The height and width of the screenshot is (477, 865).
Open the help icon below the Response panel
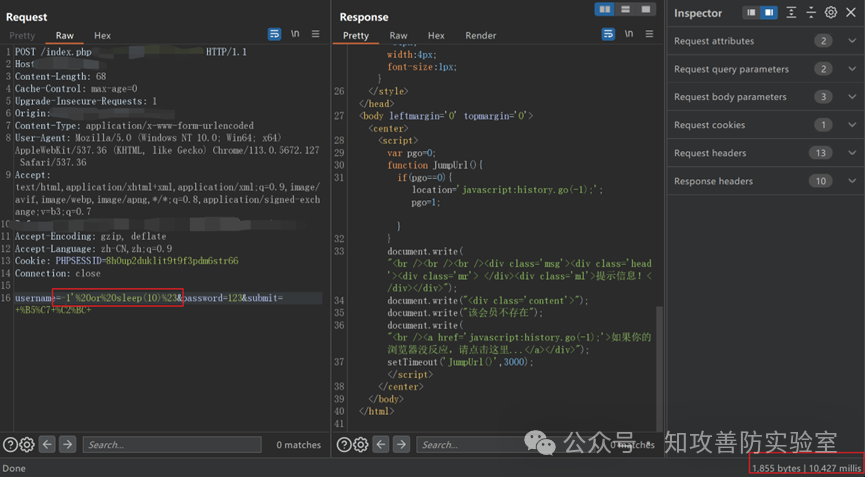(x=343, y=444)
